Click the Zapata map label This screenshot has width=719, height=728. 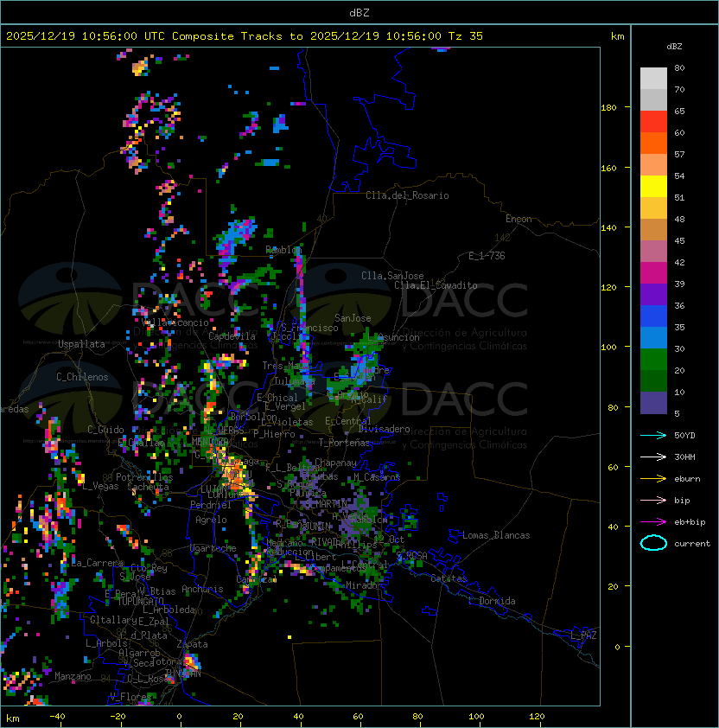point(192,644)
